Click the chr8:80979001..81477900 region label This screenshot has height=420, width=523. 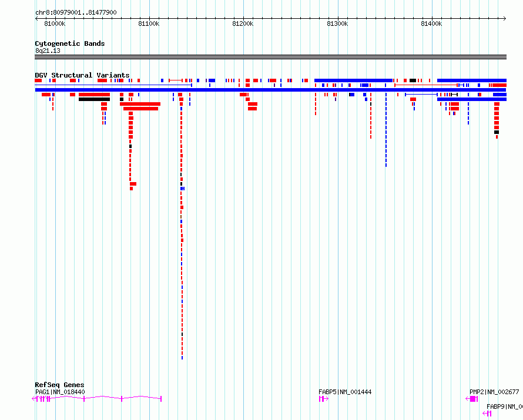click(x=76, y=12)
